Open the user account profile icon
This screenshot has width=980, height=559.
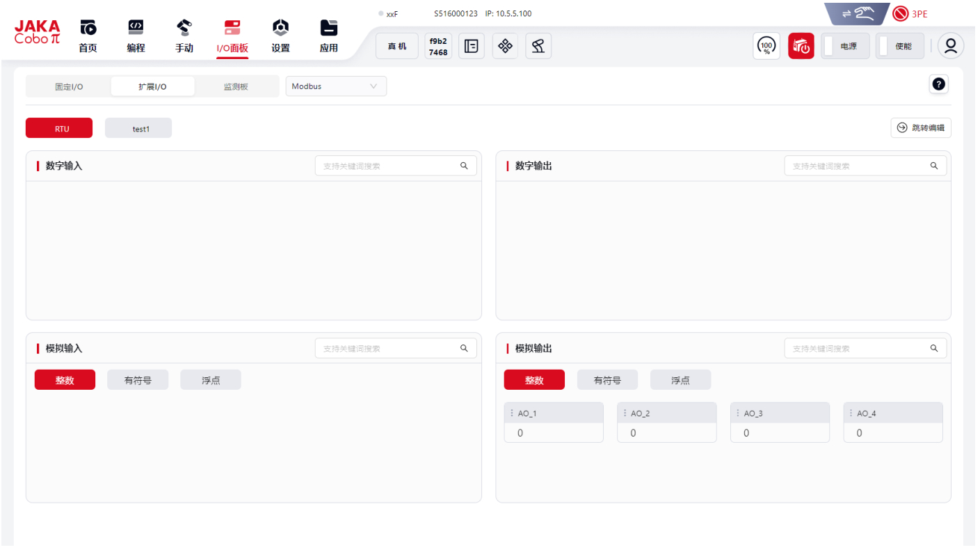pos(950,46)
